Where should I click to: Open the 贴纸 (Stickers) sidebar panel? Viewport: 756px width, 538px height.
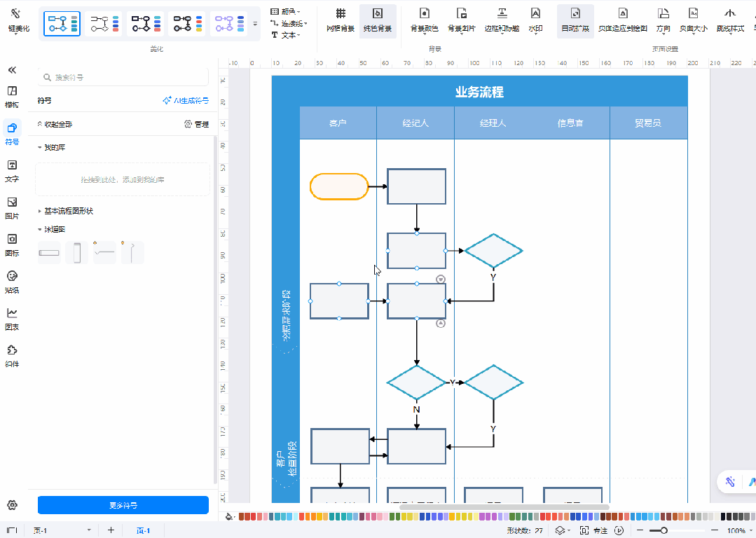[12, 281]
